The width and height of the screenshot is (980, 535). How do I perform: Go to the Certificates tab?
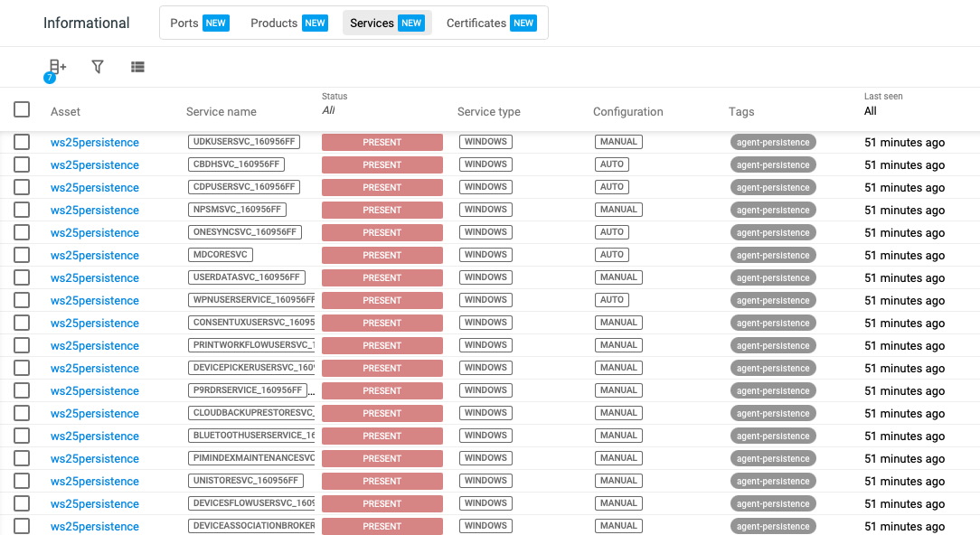click(x=491, y=23)
